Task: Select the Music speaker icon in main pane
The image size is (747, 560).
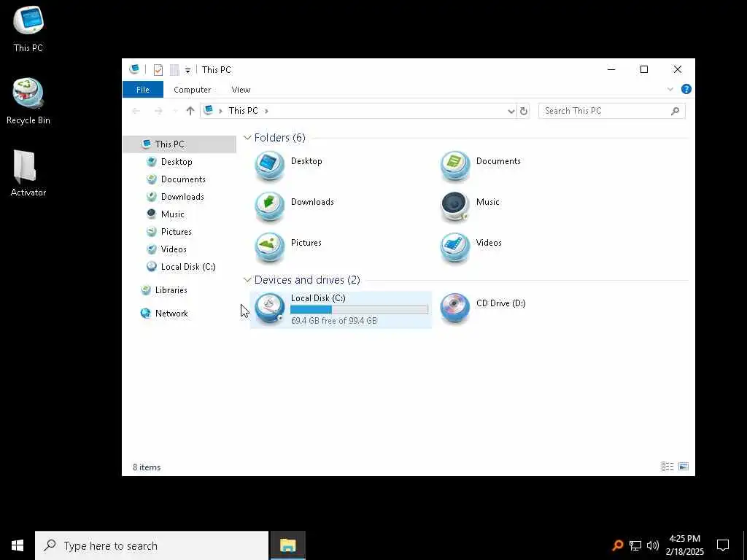Action: (x=455, y=206)
